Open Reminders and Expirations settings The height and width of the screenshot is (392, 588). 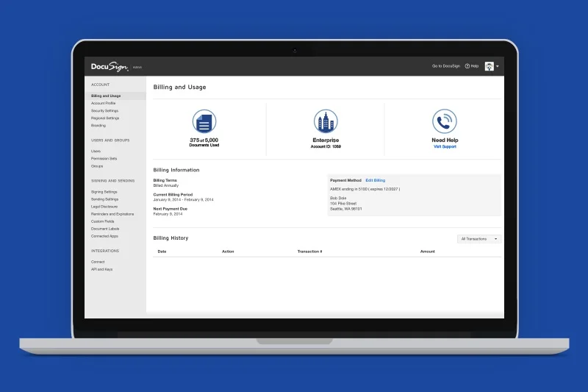[112, 214]
